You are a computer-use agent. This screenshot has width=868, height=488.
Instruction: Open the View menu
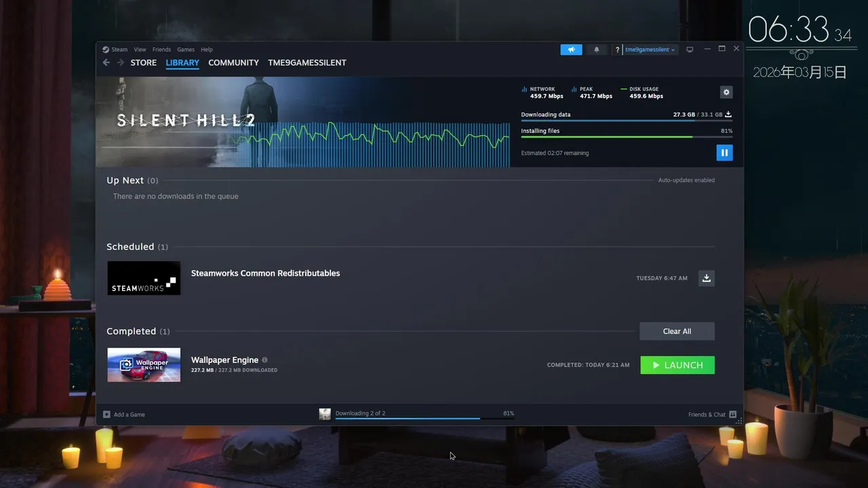click(x=140, y=49)
